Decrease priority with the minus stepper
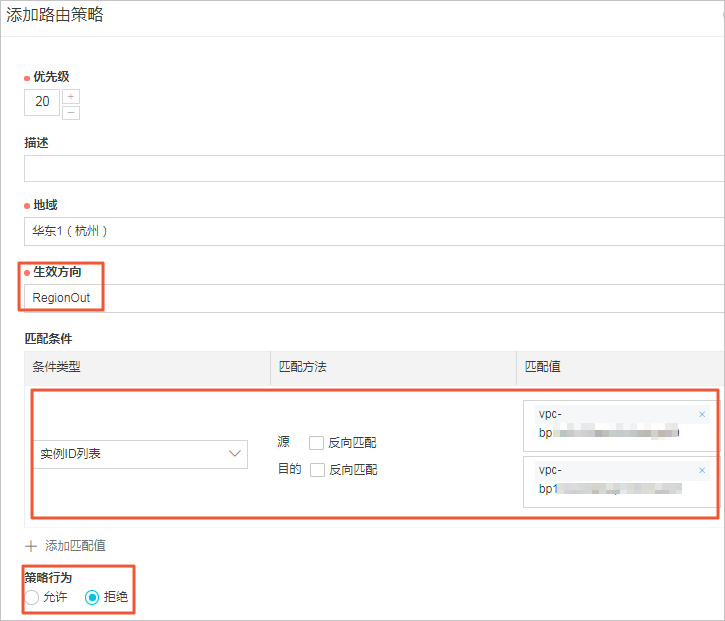The image size is (725, 621). [x=71, y=113]
